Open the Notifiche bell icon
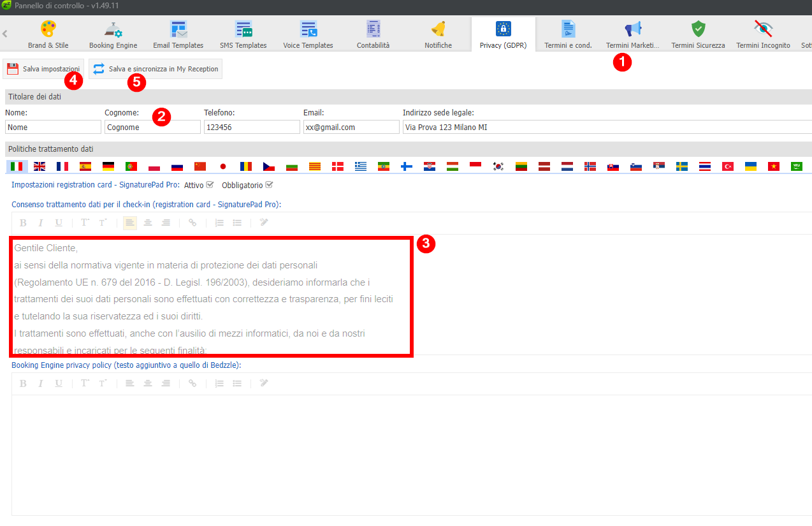The height and width of the screenshot is (526, 812). pos(438,29)
